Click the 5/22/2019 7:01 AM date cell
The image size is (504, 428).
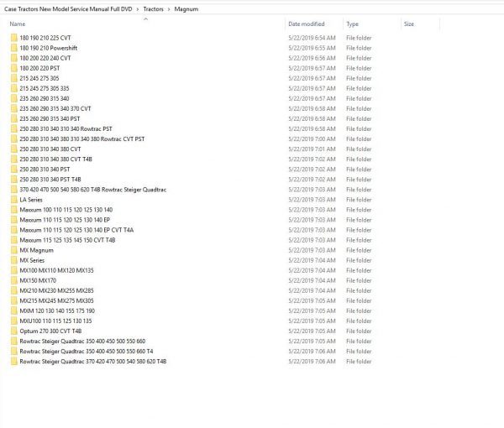point(312,149)
